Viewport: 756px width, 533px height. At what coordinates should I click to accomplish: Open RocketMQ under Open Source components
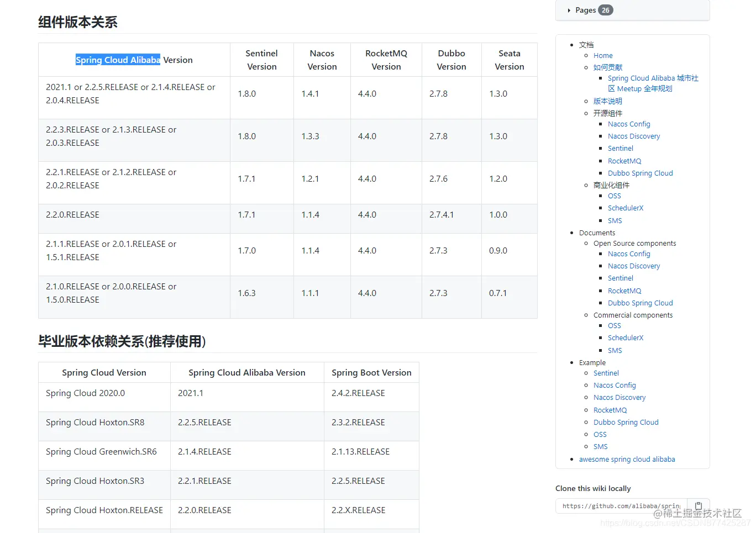624,291
